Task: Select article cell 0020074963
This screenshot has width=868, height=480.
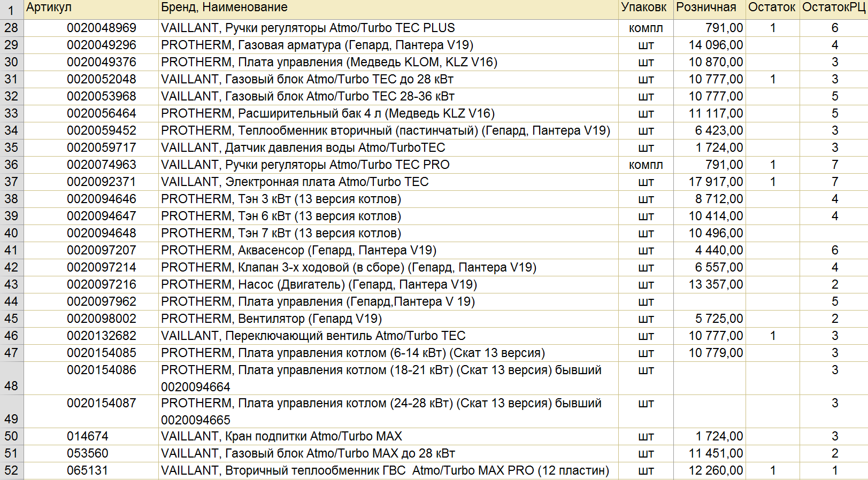Action: tap(91, 165)
